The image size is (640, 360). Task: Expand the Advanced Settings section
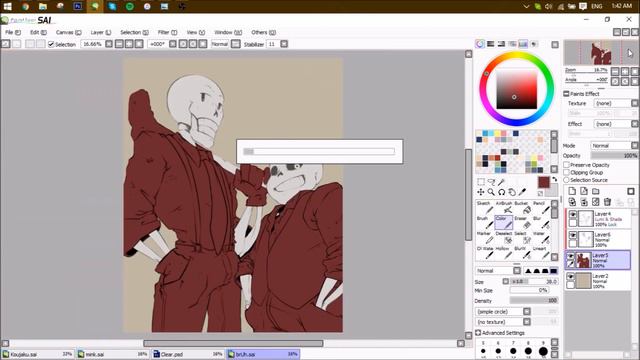click(x=478, y=333)
